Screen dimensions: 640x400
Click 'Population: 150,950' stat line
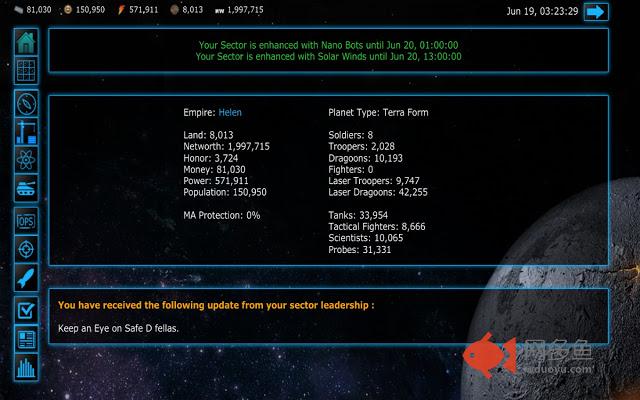(225, 192)
